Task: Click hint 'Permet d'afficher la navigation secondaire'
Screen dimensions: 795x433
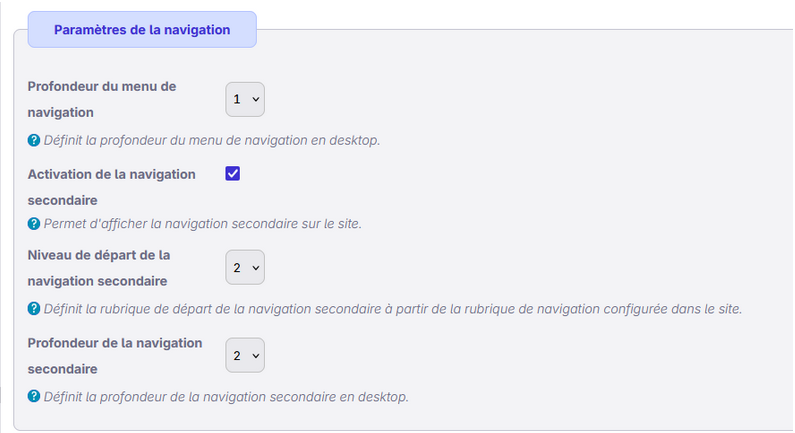Action: [202, 224]
